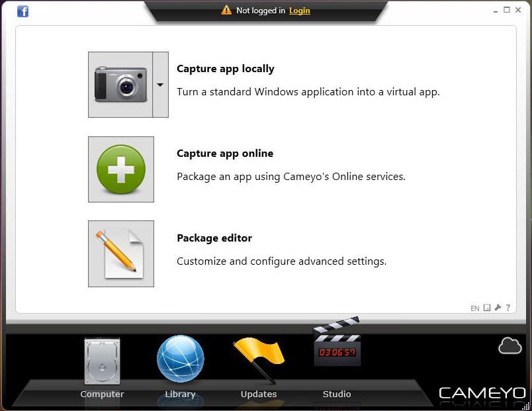The height and width of the screenshot is (411, 532).
Task: Open help with the question mark
Action: (x=508, y=308)
